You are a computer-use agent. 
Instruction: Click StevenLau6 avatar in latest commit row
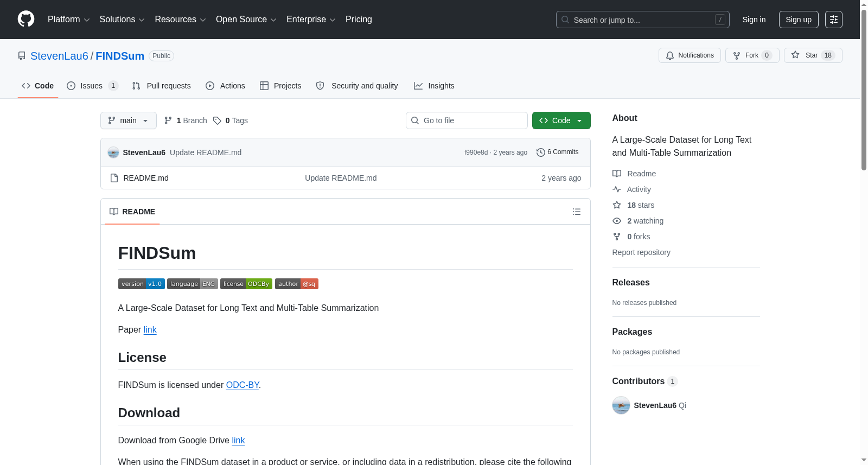113,152
